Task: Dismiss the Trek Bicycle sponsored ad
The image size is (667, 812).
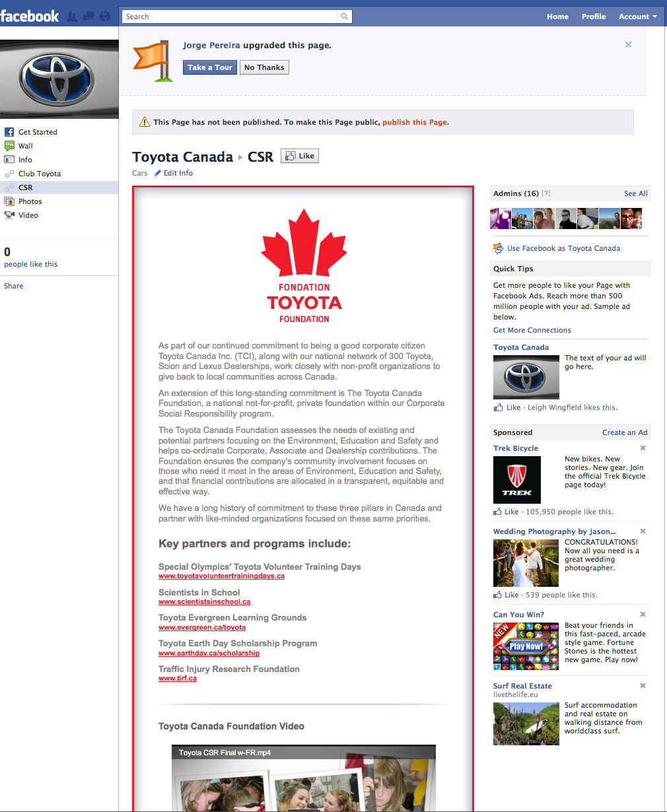Action: (x=643, y=448)
